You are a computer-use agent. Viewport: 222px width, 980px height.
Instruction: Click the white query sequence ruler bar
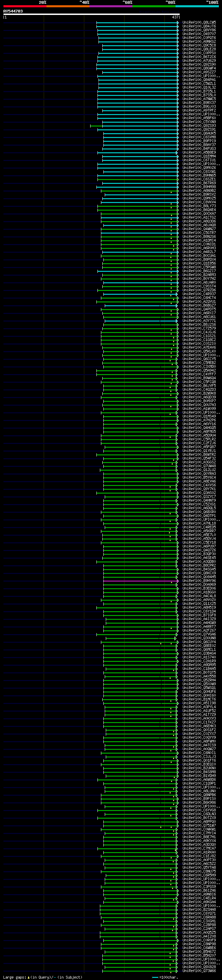[92, 15]
